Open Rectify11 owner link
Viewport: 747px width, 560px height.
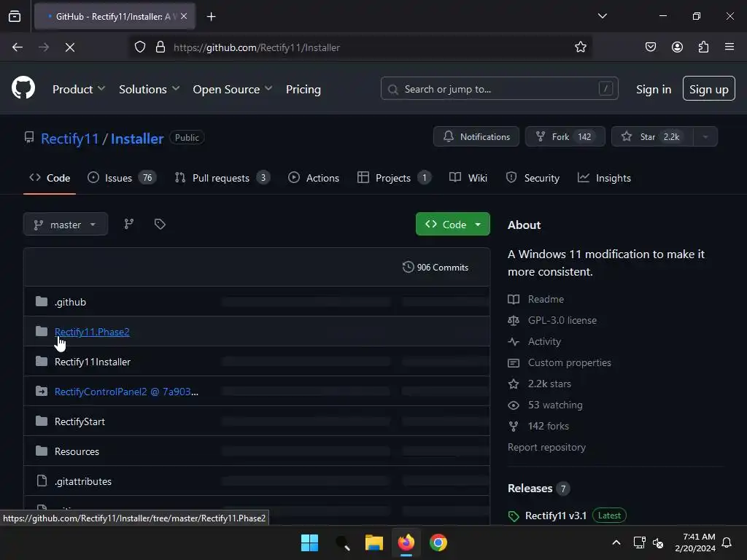coord(69,139)
